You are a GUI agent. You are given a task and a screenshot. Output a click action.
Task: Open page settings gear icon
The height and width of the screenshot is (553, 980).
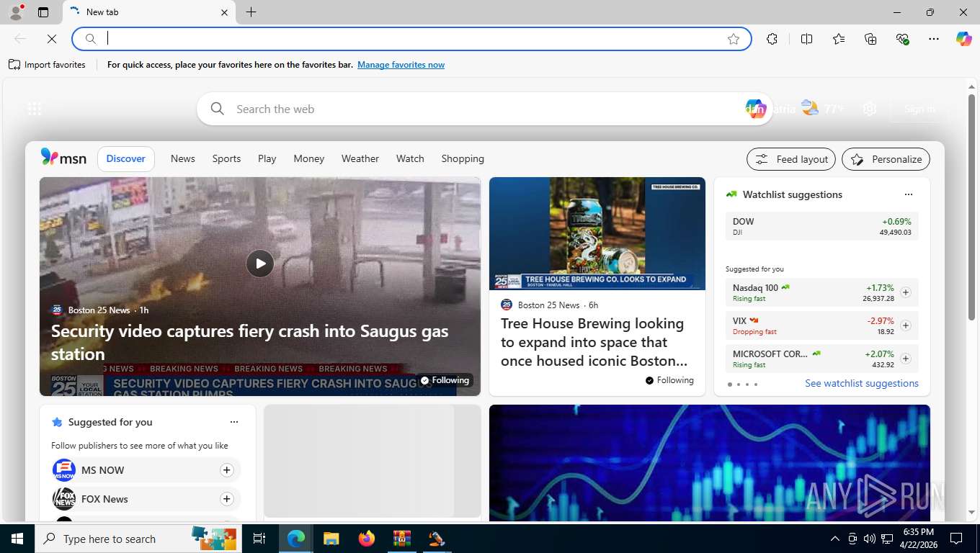[x=870, y=109]
